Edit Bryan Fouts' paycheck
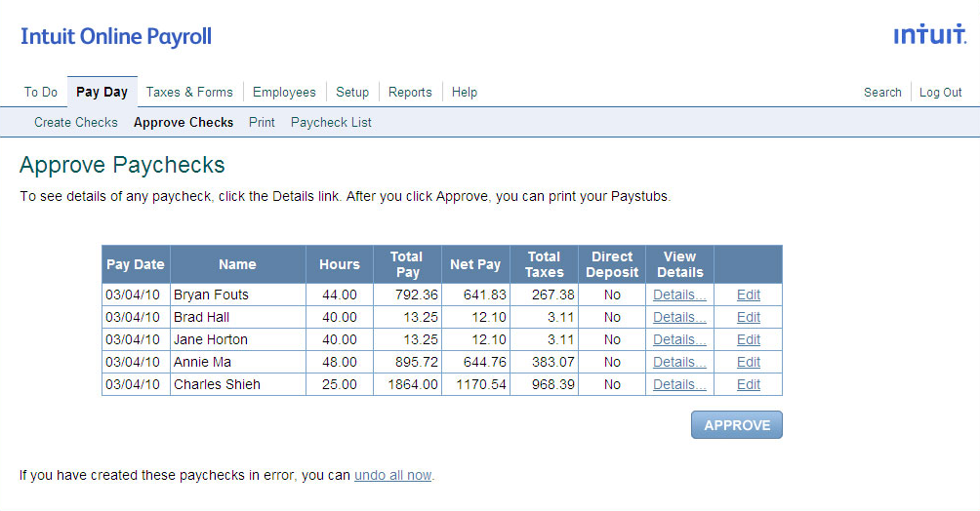This screenshot has height=511, width=980. point(748,295)
